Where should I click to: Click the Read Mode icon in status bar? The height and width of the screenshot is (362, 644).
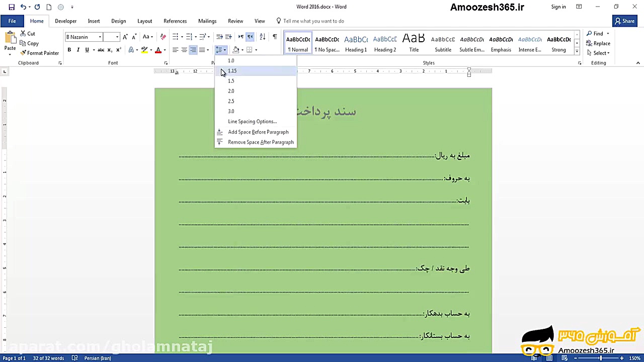point(535,358)
